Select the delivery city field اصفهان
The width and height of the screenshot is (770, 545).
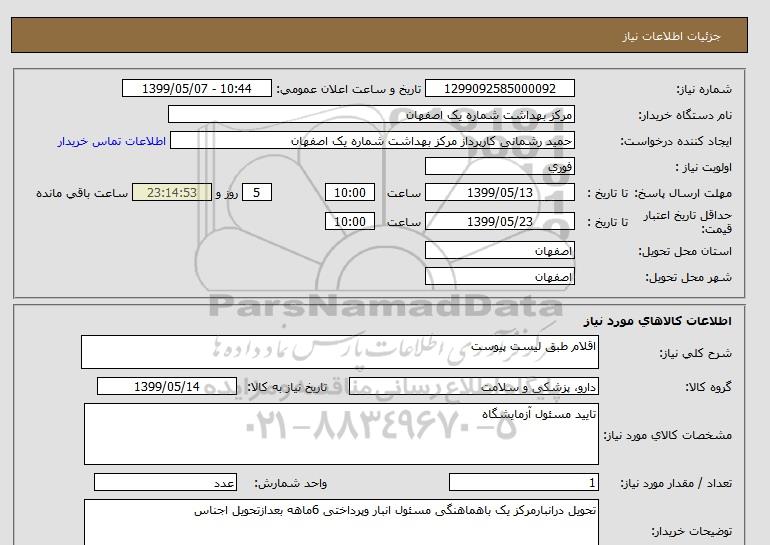(499, 276)
